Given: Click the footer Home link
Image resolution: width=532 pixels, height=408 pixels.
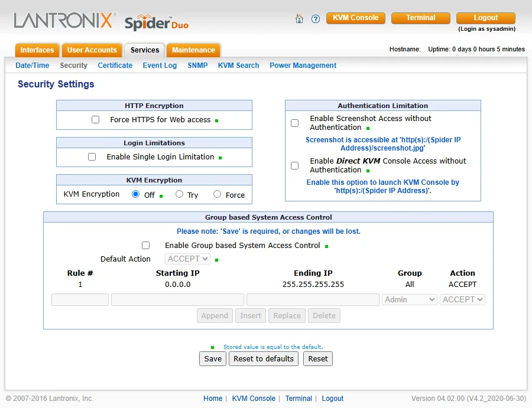Looking at the screenshot, I should (x=213, y=399).
